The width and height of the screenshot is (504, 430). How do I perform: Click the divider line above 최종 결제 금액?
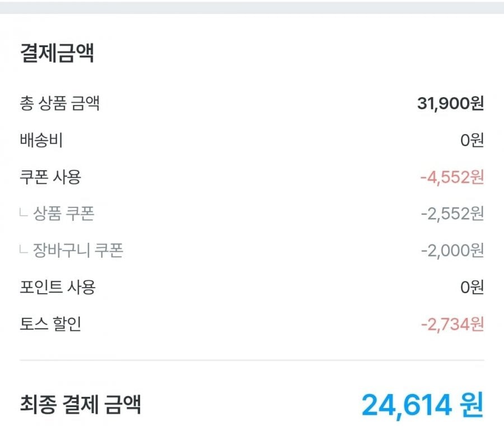click(x=252, y=360)
